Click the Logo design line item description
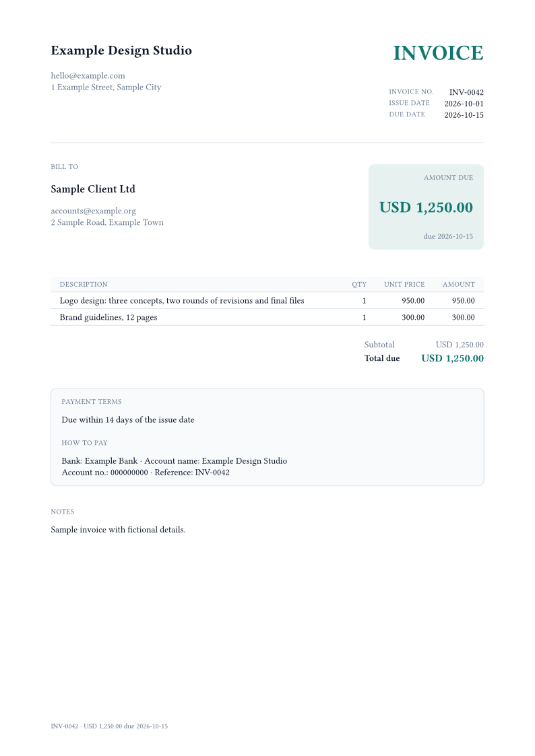The height and width of the screenshot is (756, 535). point(182,301)
